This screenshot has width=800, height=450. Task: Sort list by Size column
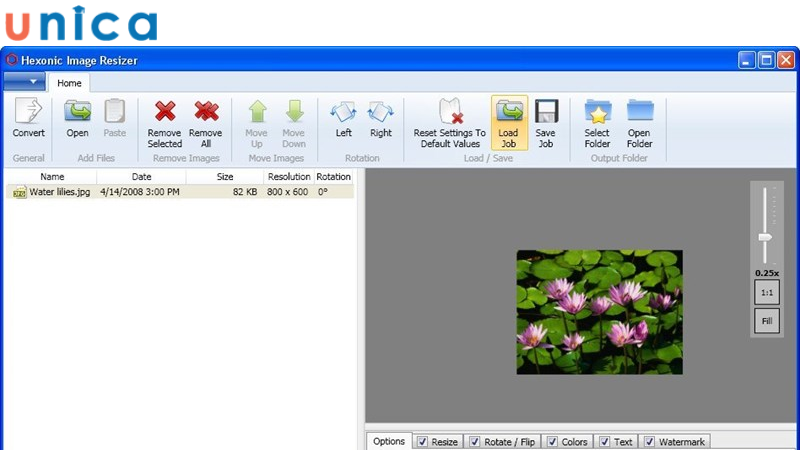point(224,177)
